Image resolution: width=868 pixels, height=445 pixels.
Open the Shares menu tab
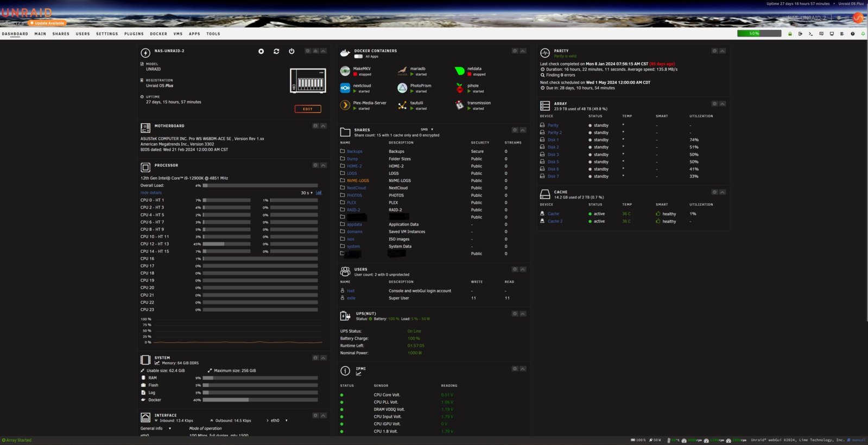tap(61, 34)
